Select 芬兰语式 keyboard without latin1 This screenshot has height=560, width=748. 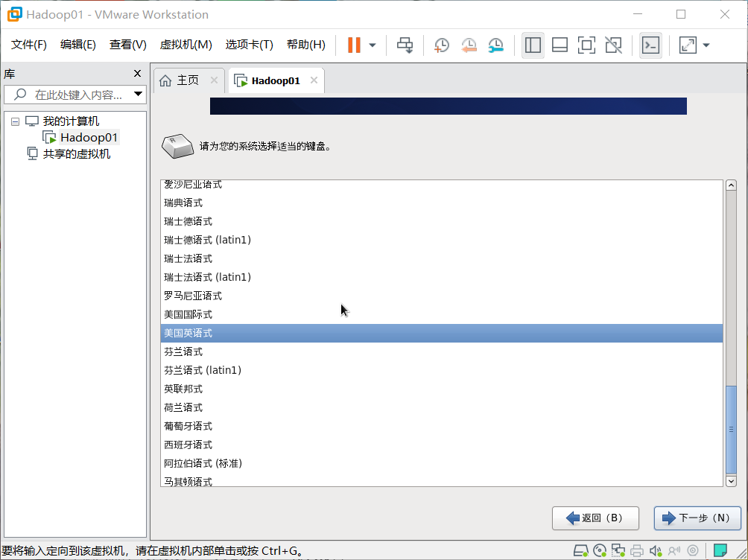[442, 351]
